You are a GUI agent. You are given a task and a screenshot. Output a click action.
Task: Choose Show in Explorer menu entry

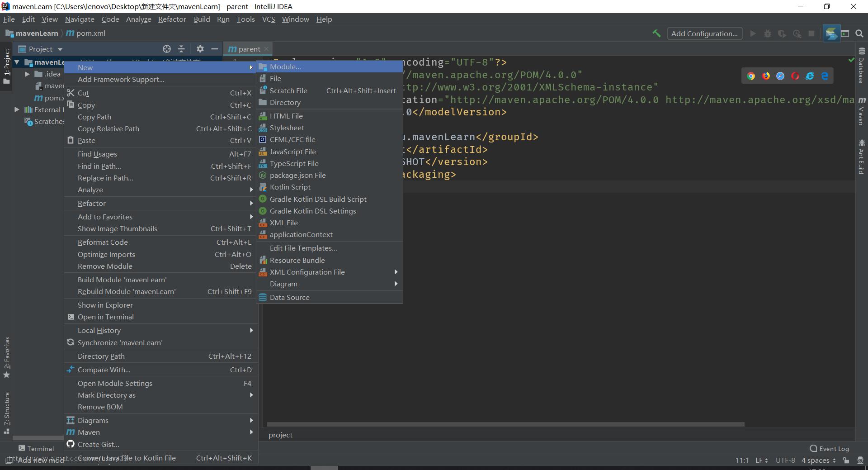(x=161, y=305)
